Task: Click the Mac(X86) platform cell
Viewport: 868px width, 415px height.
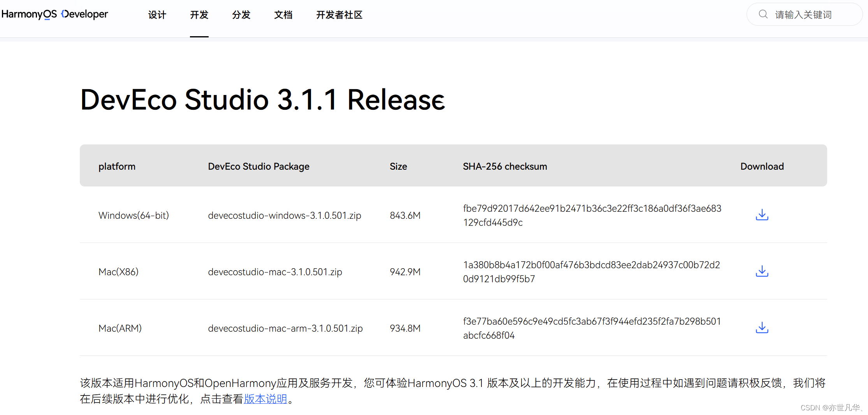Action: [118, 272]
